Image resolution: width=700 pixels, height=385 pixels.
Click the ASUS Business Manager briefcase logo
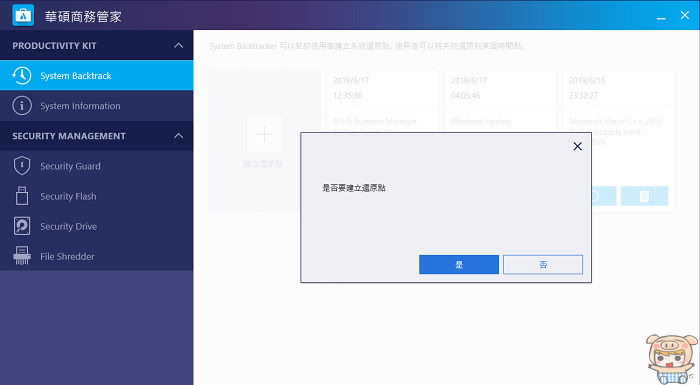(23, 15)
